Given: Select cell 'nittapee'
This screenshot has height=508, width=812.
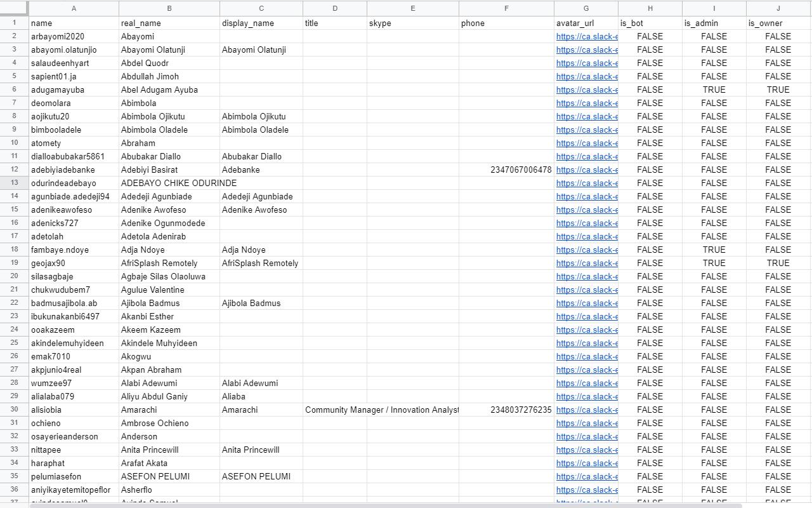Looking at the screenshot, I should coord(74,450).
